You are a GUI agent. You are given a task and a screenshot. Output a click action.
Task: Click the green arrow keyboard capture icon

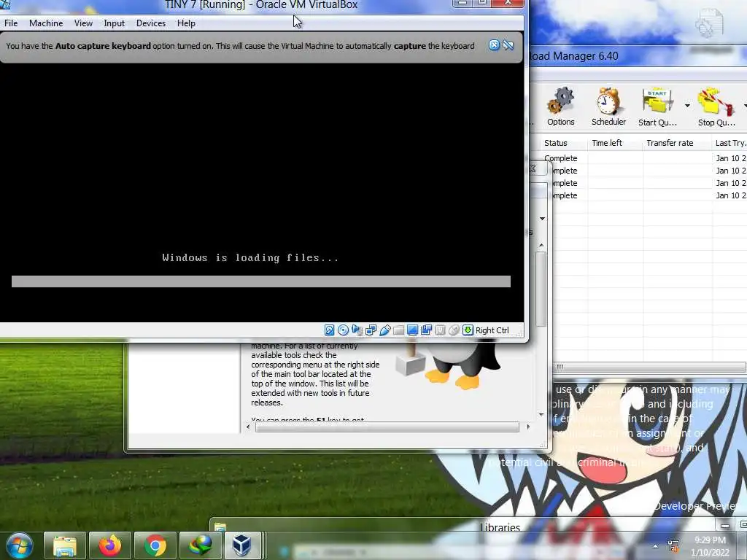[x=468, y=330]
